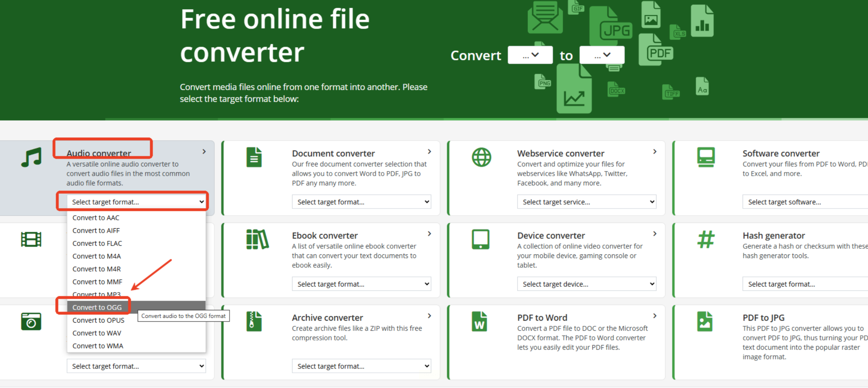The image size is (868, 388).
Task: Click the Document converter page icon
Action: [254, 157]
